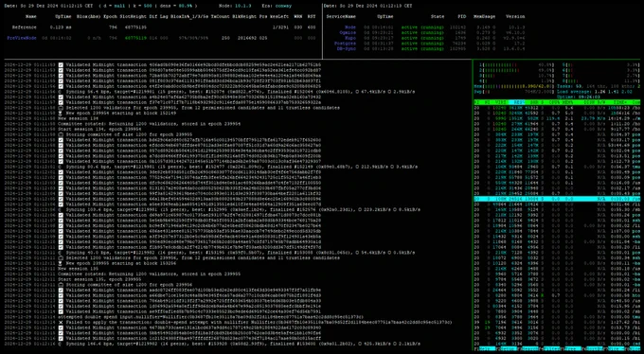Image resolution: width=644 pixels, height=354 pixels.
Task: Select the highlighted cyan process row in htop
Action: click(x=557, y=199)
